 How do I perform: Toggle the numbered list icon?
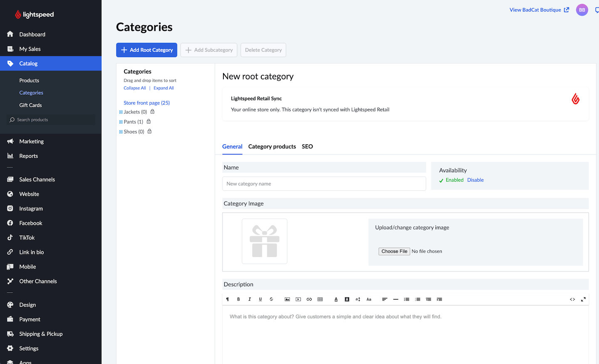click(418, 299)
